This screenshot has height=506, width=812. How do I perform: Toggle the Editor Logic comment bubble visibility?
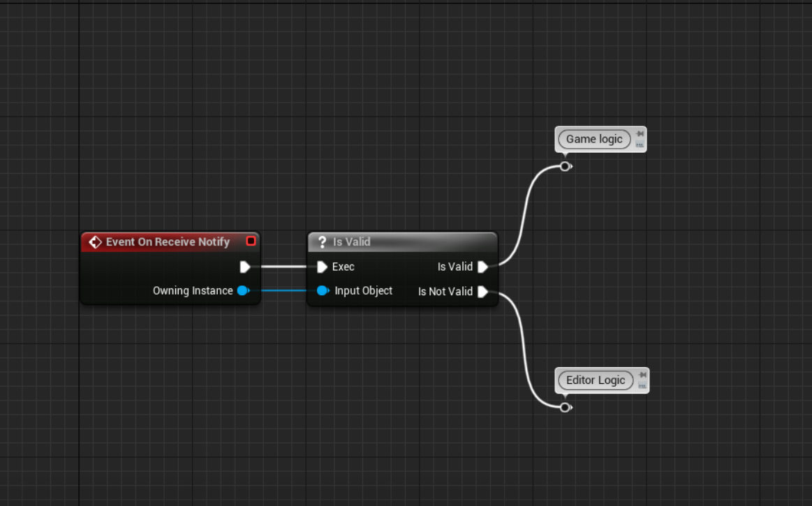pyautogui.click(x=643, y=386)
